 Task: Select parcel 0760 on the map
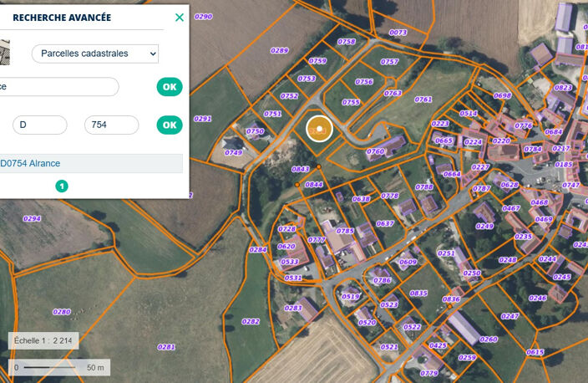tap(375, 151)
